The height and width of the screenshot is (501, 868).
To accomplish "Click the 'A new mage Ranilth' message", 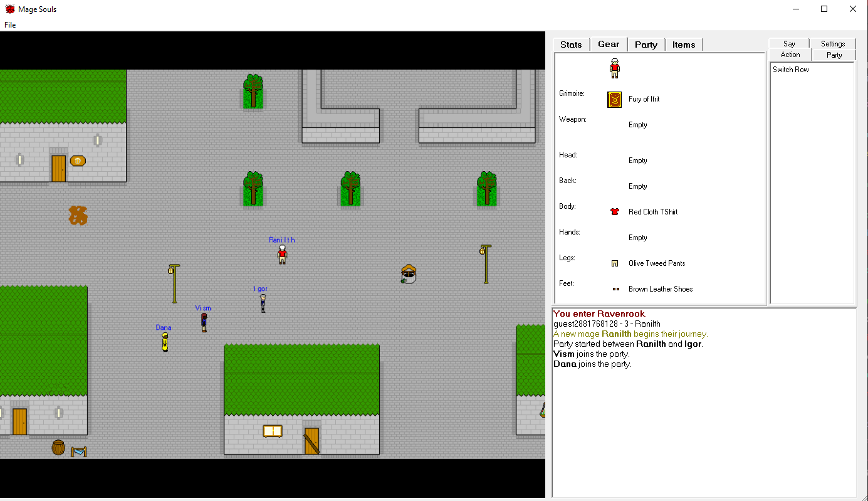I will pyautogui.click(x=630, y=334).
